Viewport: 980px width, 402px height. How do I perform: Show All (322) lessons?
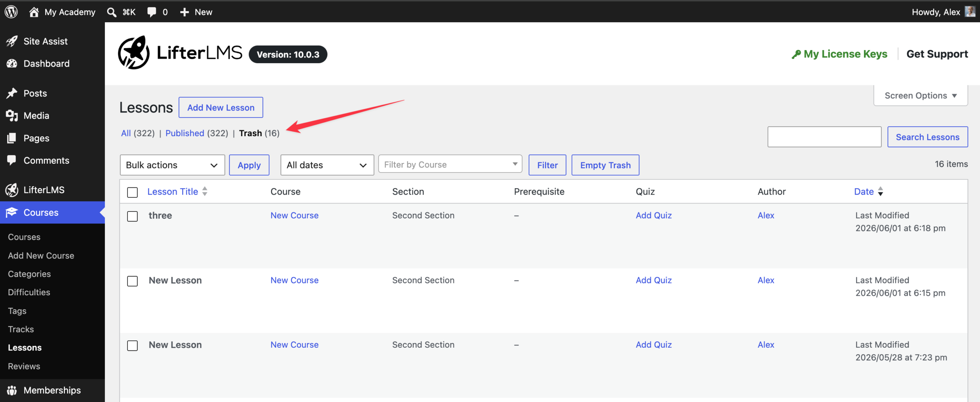click(138, 133)
